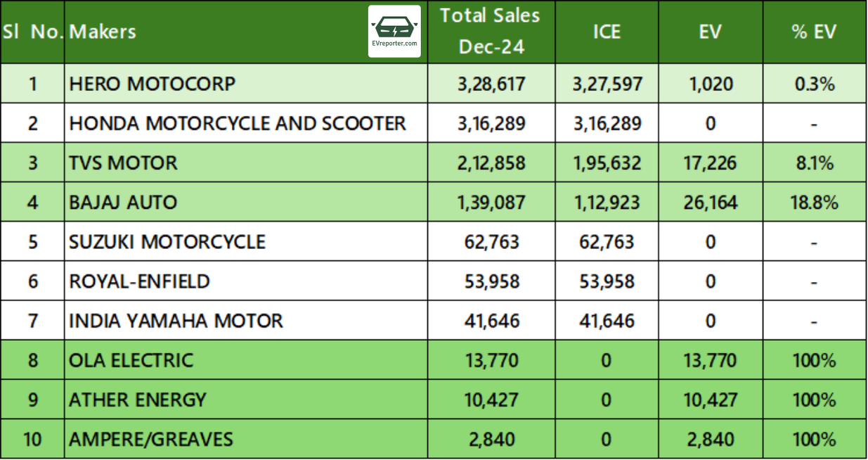The image size is (868, 460).
Task: Click the HONDA MOTORCYCLE AND SCOOTER cell
Action: coord(246,123)
